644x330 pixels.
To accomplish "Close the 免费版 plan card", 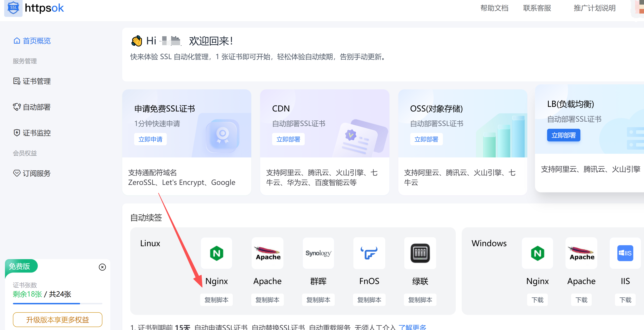I will pyautogui.click(x=102, y=267).
